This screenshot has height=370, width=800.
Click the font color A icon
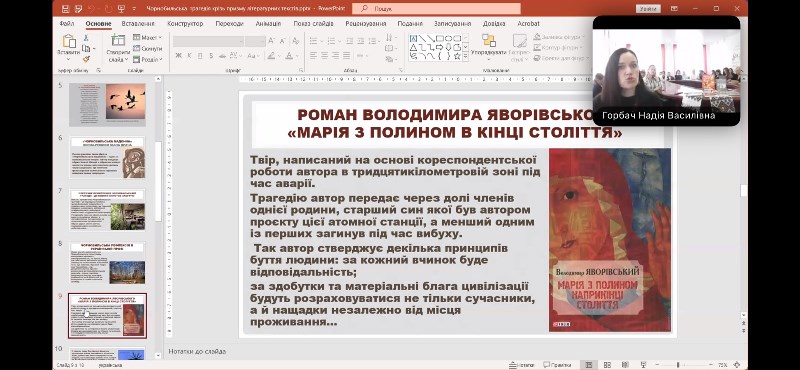(289, 55)
